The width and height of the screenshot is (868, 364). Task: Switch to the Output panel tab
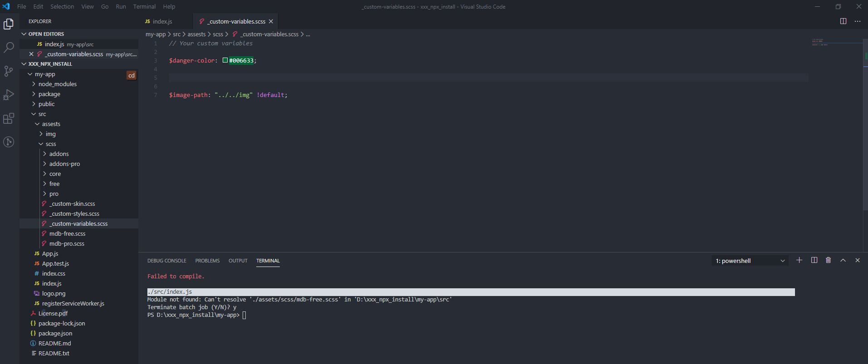pyautogui.click(x=238, y=261)
